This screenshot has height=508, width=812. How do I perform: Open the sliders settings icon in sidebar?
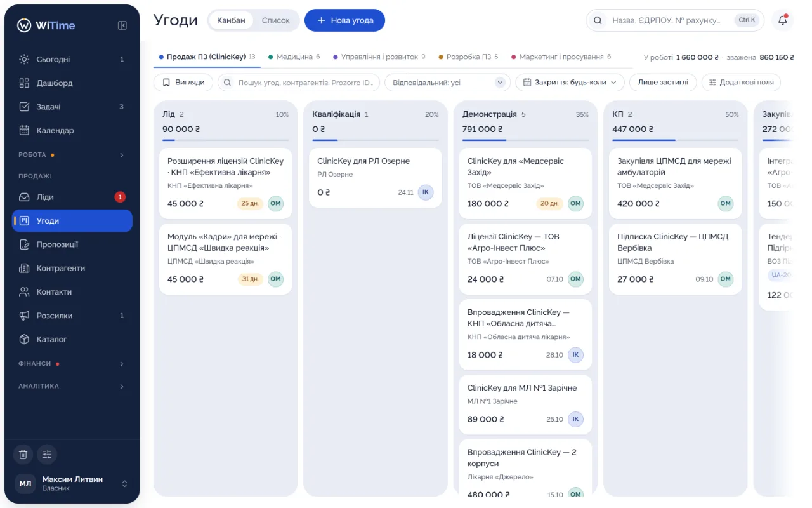pyautogui.click(x=46, y=454)
